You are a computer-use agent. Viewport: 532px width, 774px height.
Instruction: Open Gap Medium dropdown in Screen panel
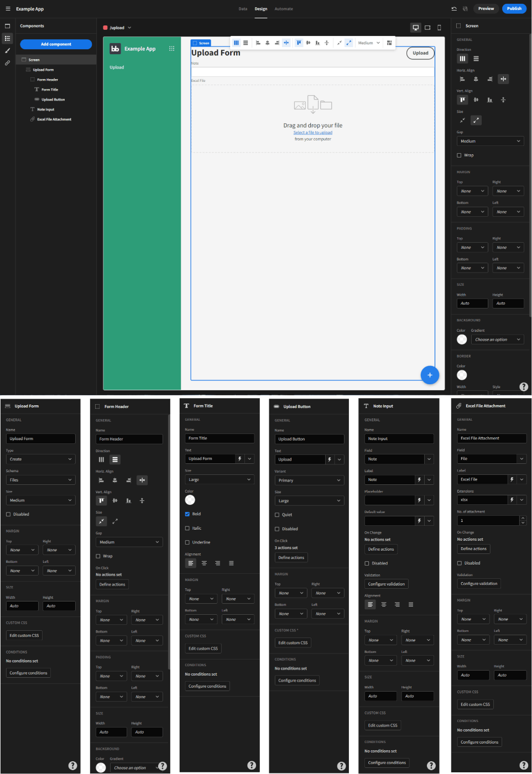tap(490, 141)
